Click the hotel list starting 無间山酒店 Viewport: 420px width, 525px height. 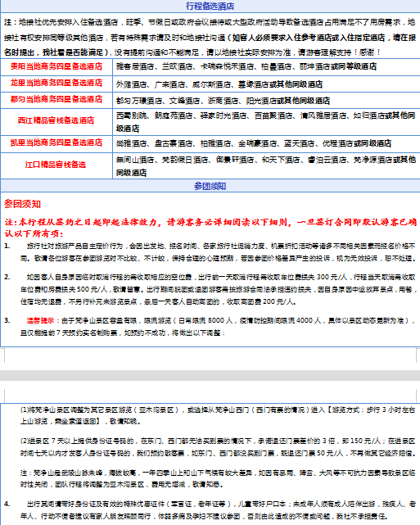266,166
